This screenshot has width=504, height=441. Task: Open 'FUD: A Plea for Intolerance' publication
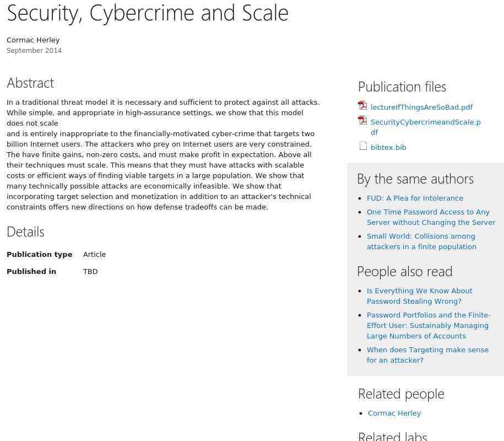point(415,198)
